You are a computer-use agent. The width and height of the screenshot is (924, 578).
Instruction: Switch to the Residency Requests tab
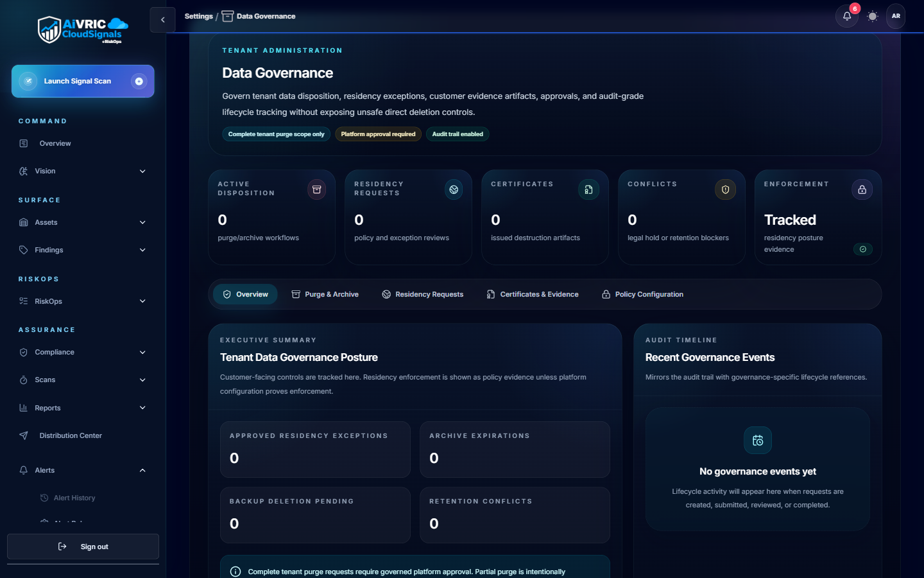tap(422, 294)
